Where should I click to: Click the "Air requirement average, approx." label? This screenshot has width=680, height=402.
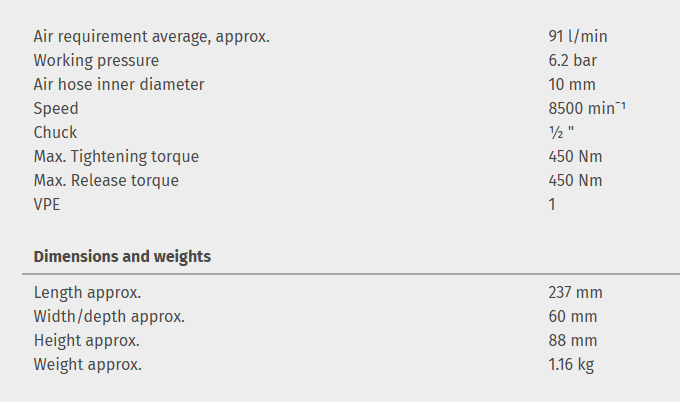(152, 37)
